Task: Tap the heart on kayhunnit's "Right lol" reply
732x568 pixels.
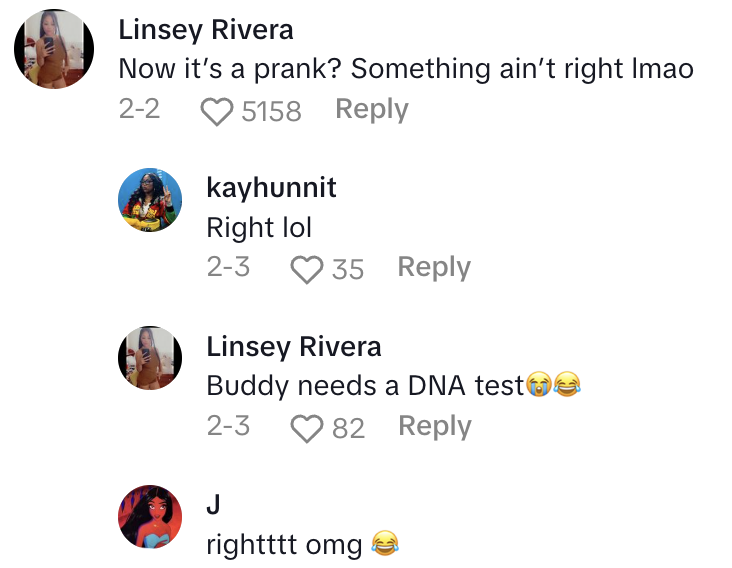Action: [305, 269]
